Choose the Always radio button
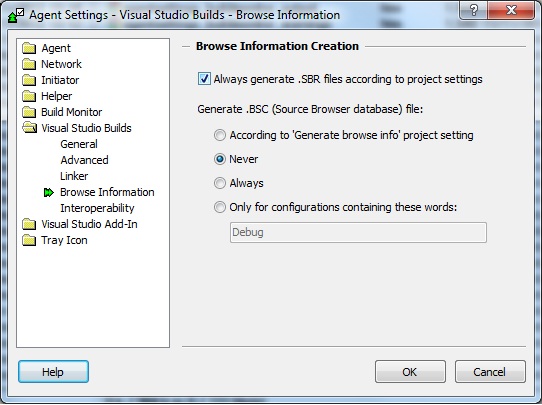542x405 pixels. click(x=220, y=183)
